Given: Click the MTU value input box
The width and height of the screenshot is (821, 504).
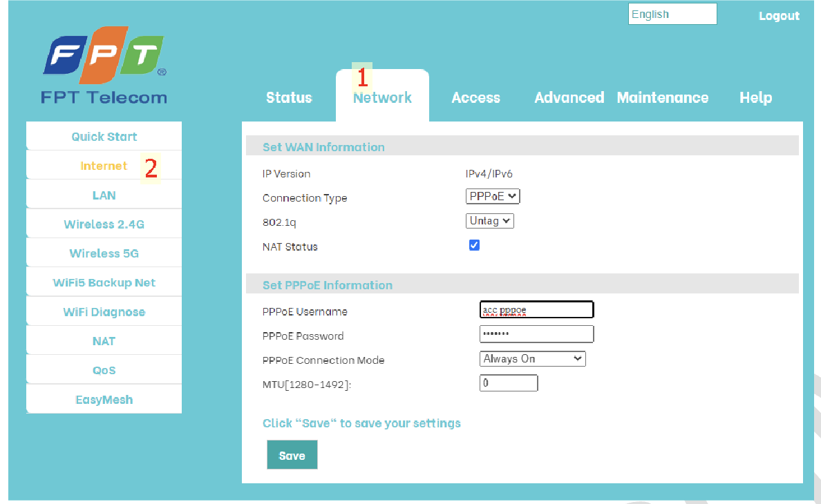Looking at the screenshot, I should (x=508, y=383).
